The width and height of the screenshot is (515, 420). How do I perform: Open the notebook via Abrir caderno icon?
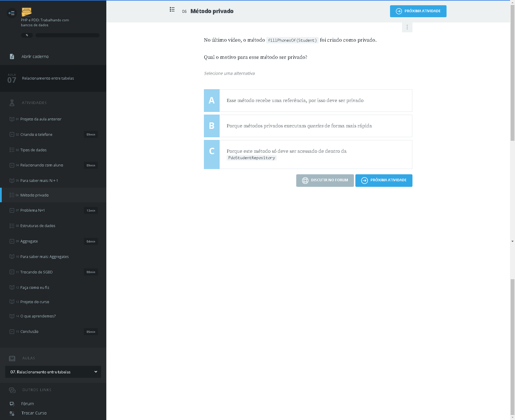pos(12,57)
